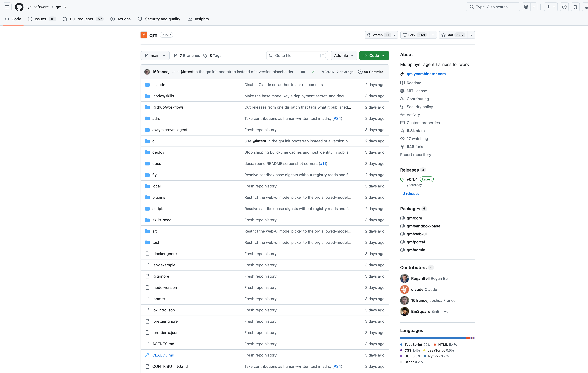Open the yc-software organization link
This screenshot has height=373, width=588.
click(38, 7)
